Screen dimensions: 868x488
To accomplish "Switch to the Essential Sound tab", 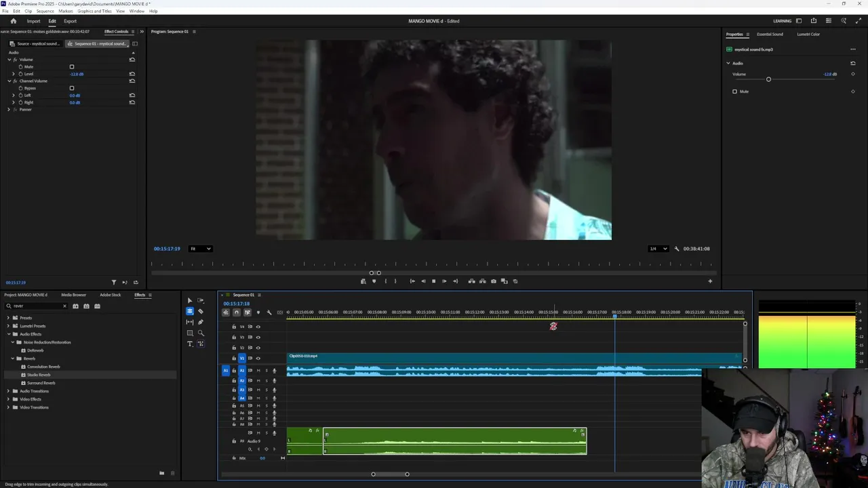I will point(770,35).
